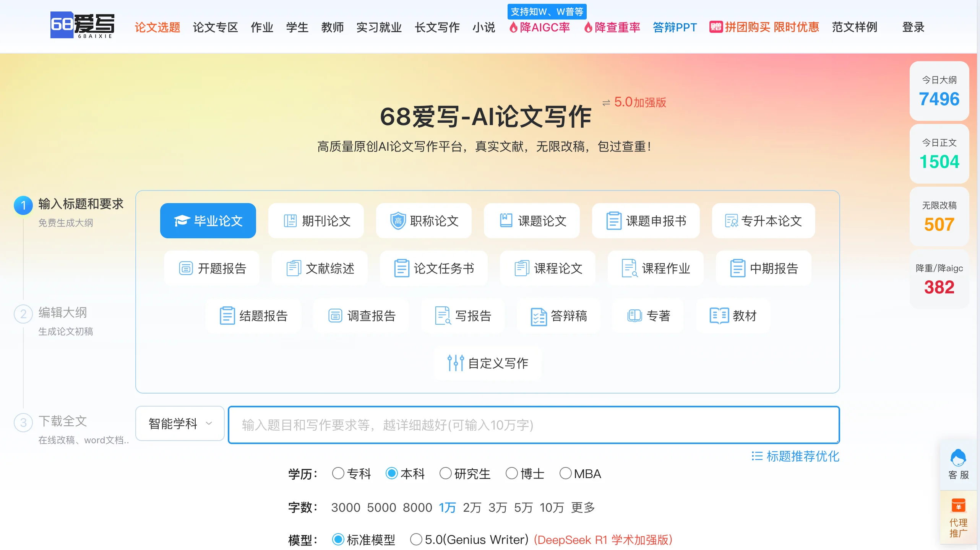Select the 专科 education level radio
980x550 pixels.
[337, 474]
